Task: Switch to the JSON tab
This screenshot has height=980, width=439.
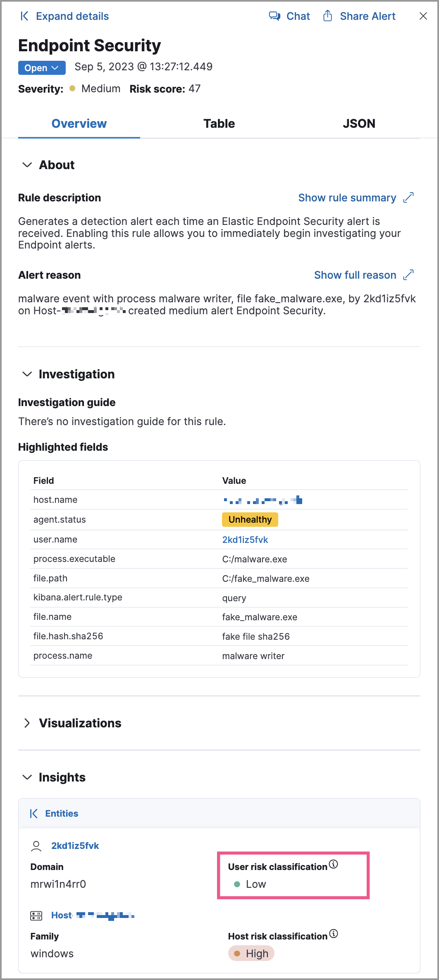Action: click(x=359, y=123)
